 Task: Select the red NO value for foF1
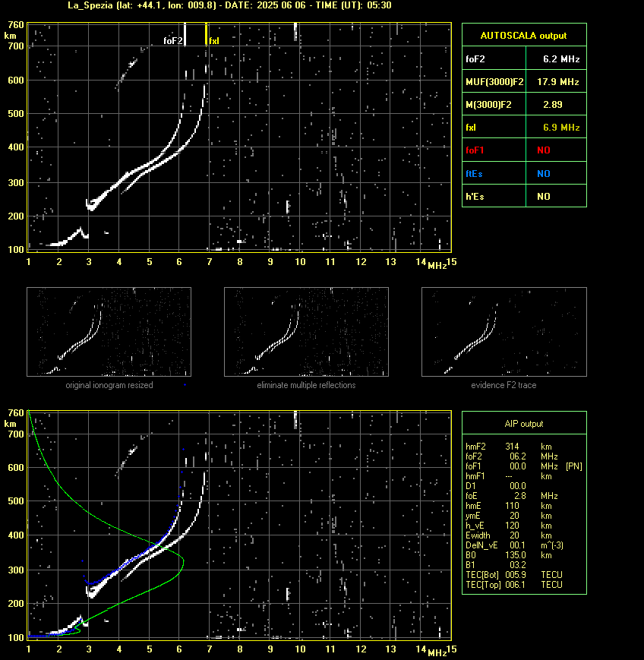(544, 150)
